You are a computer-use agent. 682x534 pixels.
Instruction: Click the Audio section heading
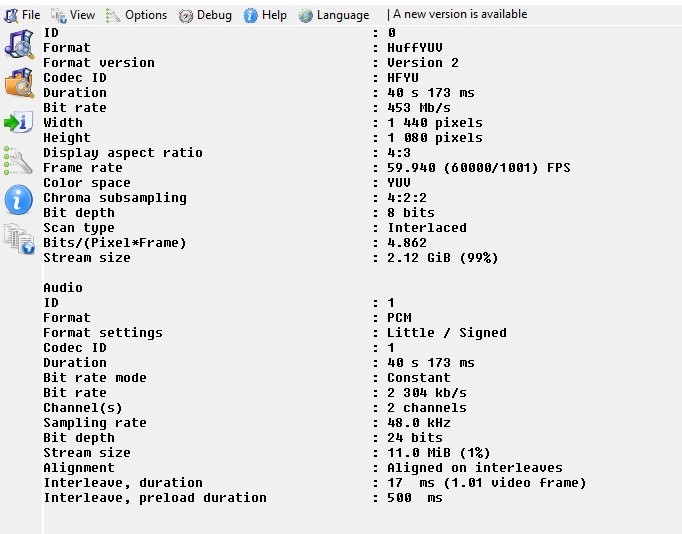click(x=63, y=287)
